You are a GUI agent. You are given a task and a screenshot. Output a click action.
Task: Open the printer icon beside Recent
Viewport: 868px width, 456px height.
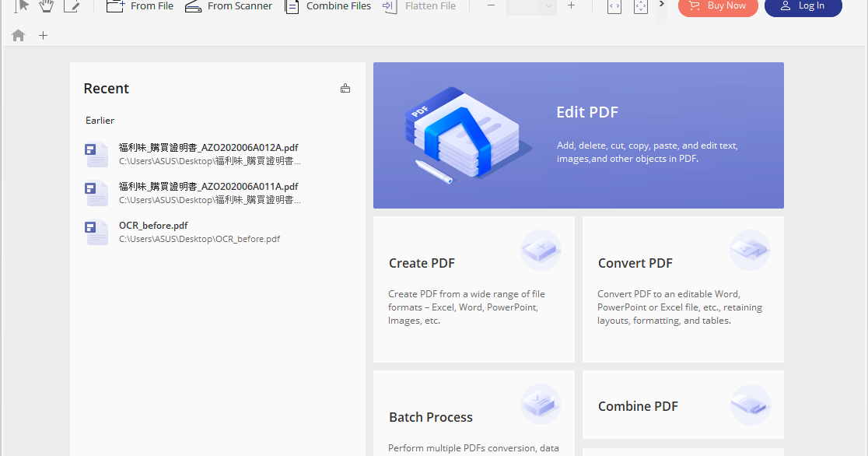click(345, 88)
